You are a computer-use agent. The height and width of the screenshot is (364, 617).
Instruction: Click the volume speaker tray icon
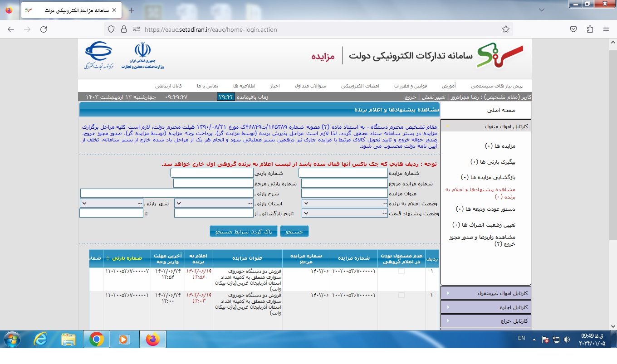click(567, 339)
